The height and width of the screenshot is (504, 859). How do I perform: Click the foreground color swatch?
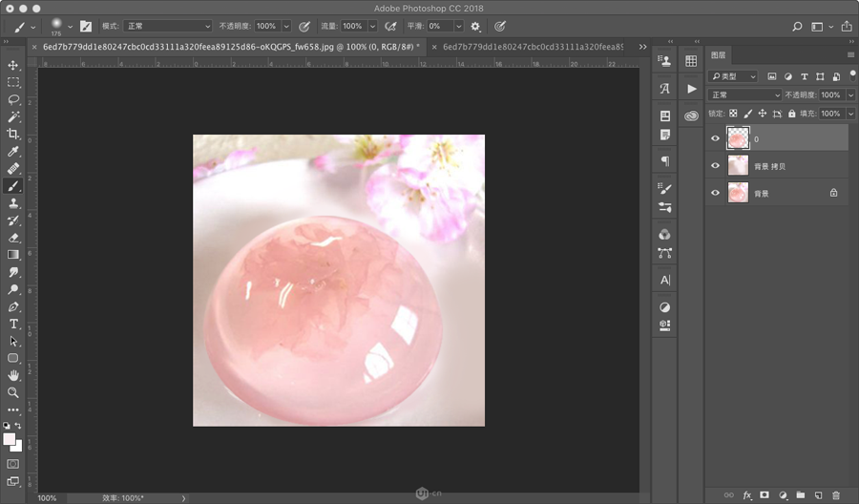click(10, 439)
